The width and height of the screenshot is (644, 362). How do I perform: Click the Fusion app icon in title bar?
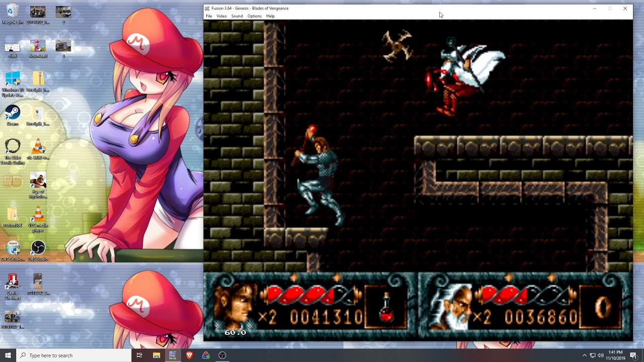207,9
